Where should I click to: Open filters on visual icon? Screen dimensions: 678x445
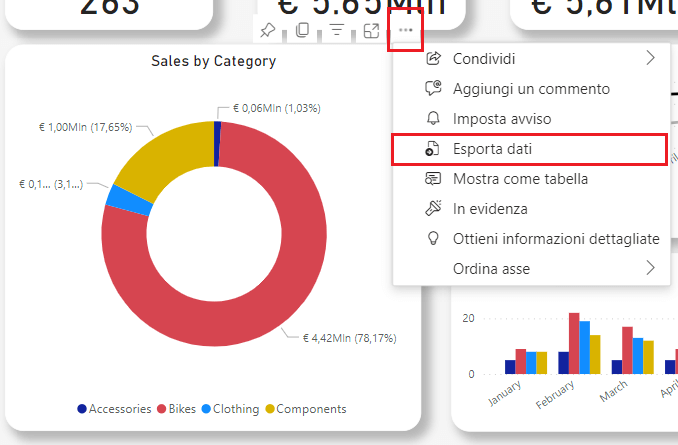337,30
